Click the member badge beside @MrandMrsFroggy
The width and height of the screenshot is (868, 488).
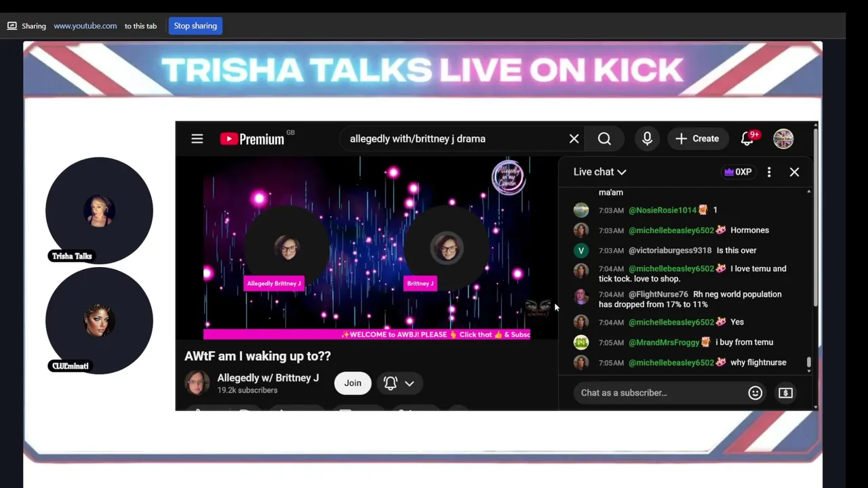coord(705,342)
